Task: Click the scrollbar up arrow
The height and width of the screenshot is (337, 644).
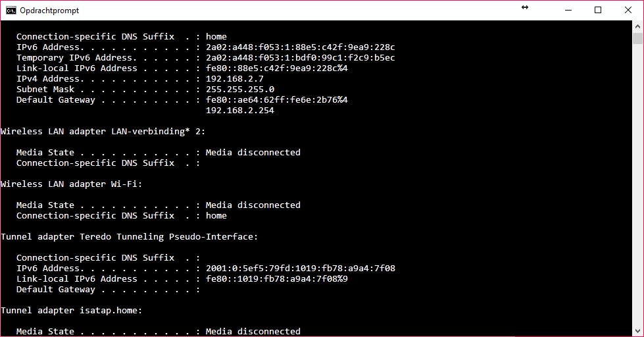Action: tap(637, 26)
